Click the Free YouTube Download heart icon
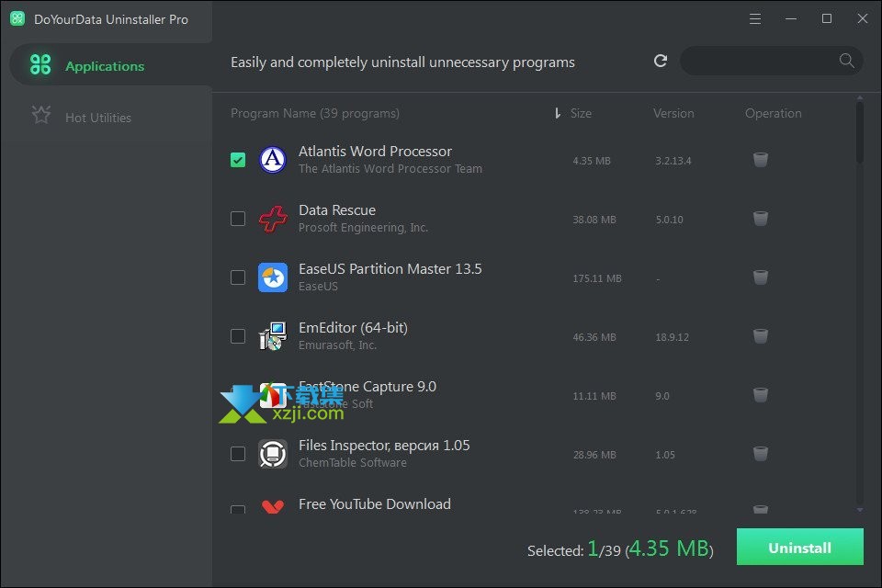The image size is (882, 588). coord(273,506)
